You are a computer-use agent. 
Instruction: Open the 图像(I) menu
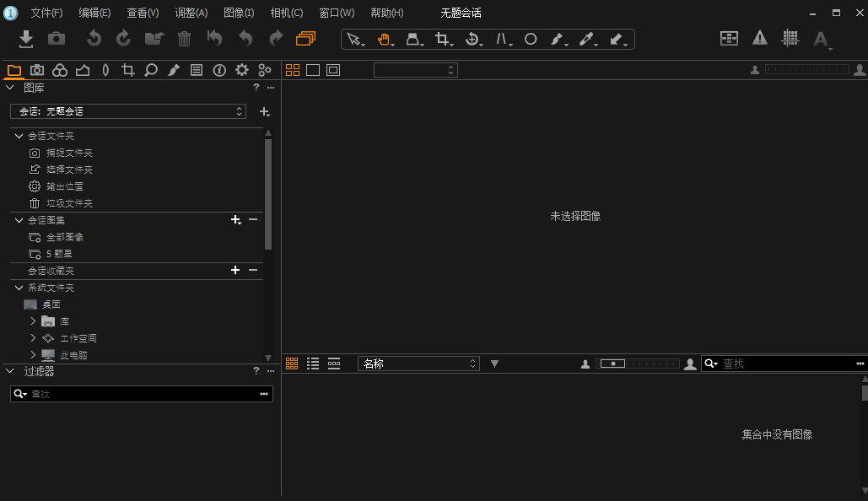[x=239, y=13]
